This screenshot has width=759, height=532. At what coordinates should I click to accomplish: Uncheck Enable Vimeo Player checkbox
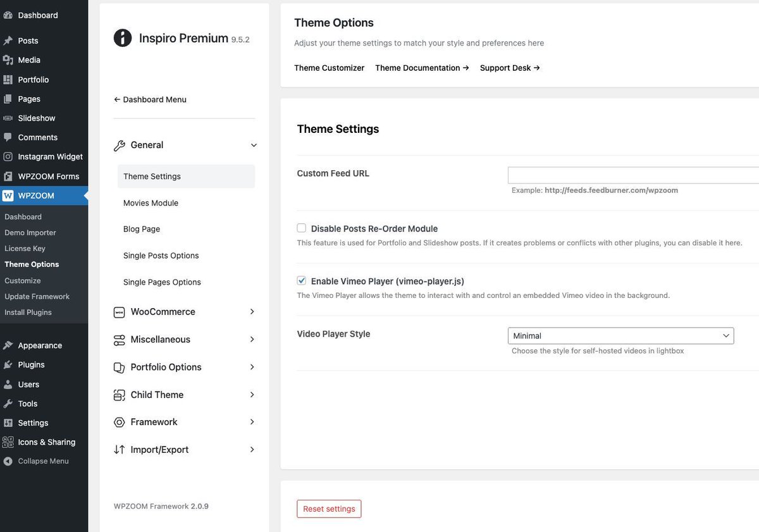(302, 281)
